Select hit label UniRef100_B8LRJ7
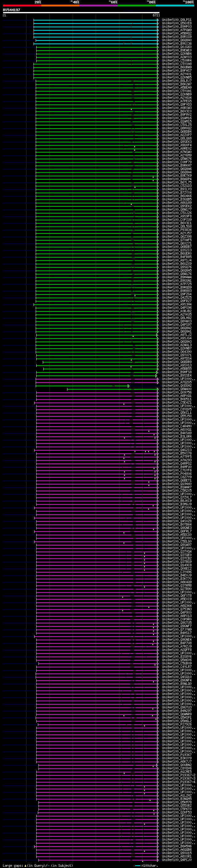This screenshot has width=197, height=868. (176, 81)
